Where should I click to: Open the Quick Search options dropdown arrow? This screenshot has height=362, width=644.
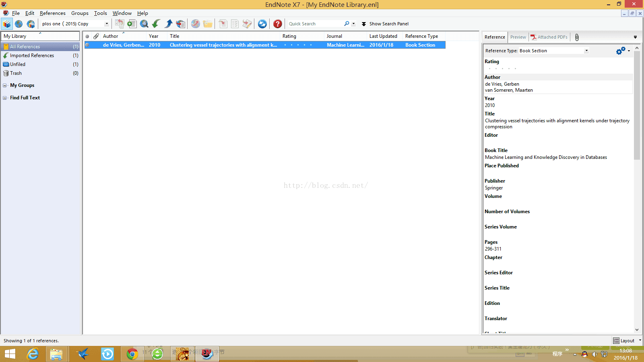tap(353, 23)
